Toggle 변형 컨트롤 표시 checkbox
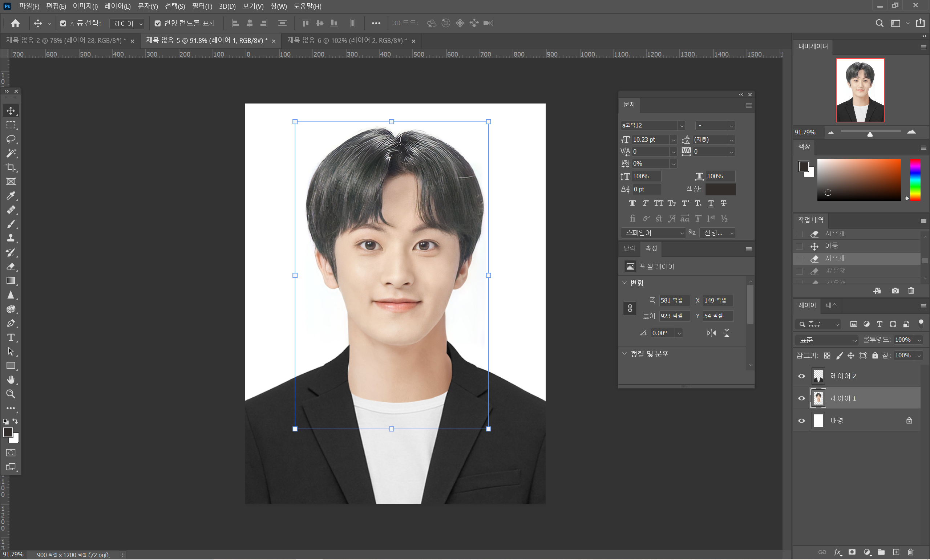This screenshot has height=560, width=930. click(x=158, y=23)
